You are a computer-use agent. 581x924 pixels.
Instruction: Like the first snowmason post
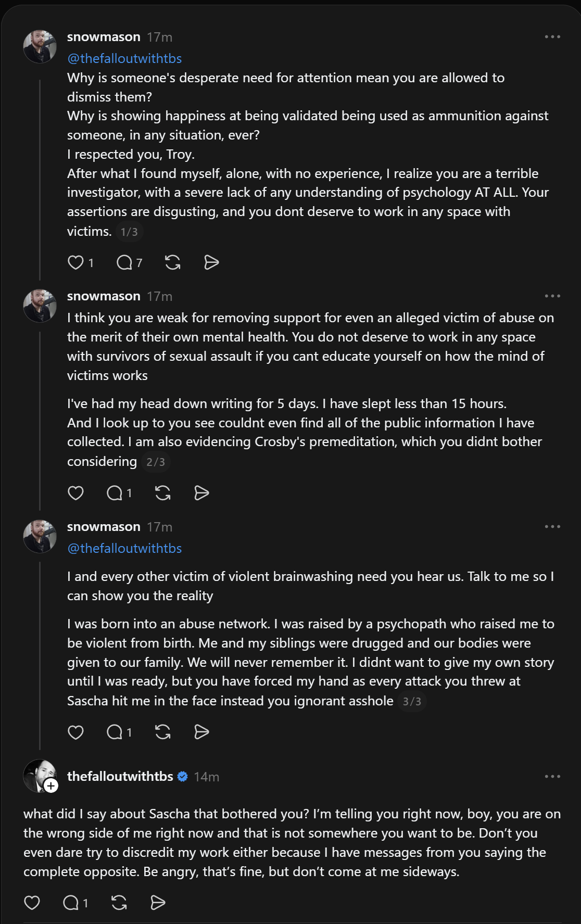point(76,262)
